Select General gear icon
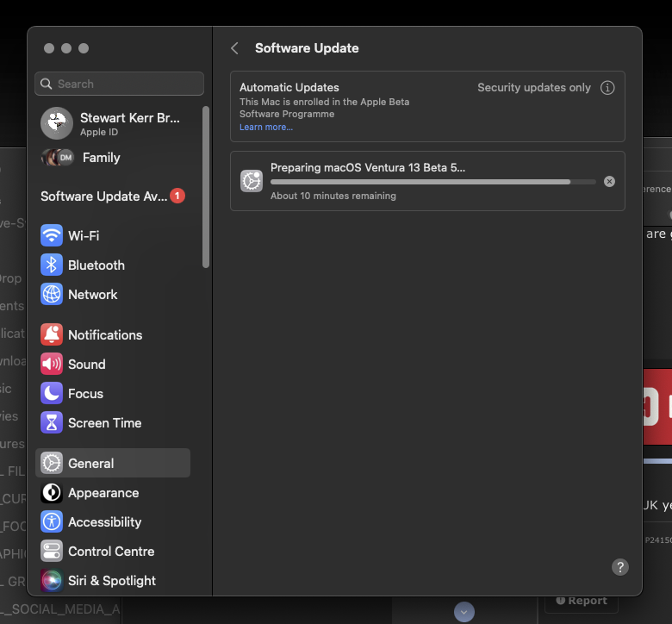The image size is (672, 624). pyautogui.click(x=52, y=463)
